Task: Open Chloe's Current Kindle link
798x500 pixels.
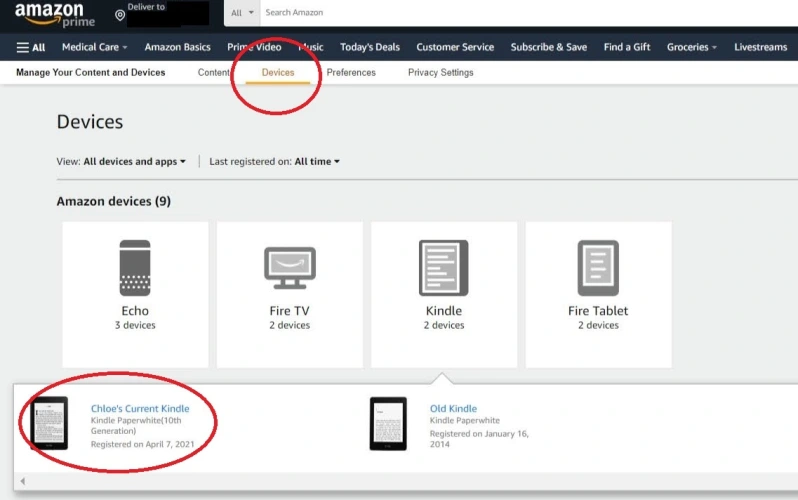Action: click(140, 408)
